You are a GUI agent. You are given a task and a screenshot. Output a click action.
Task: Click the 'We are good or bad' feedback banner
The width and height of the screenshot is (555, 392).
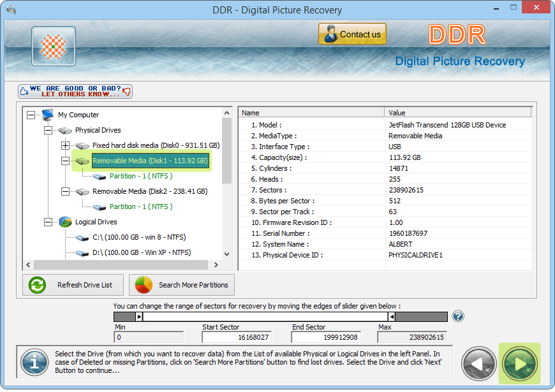(75, 91)
